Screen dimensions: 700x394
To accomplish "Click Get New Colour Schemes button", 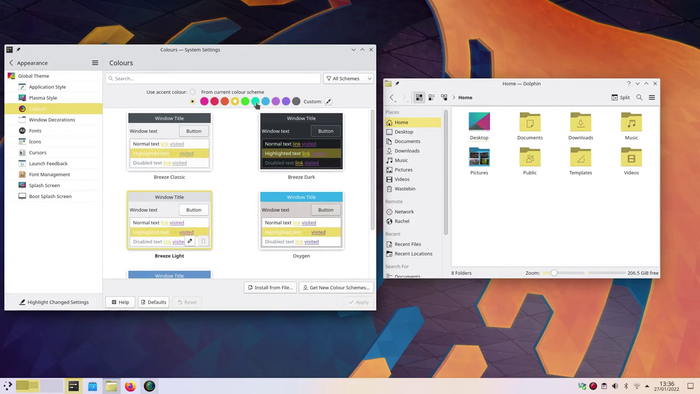I will point(336,288).
